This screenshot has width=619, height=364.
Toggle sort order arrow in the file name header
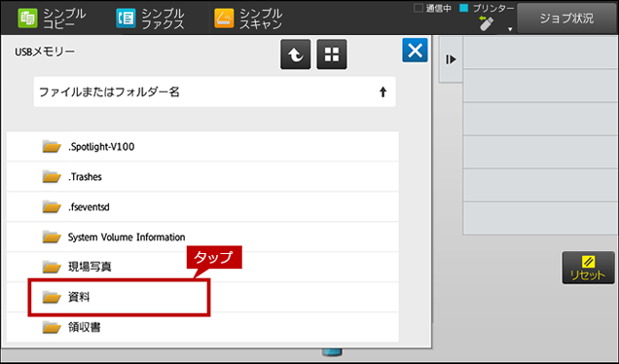382,92
